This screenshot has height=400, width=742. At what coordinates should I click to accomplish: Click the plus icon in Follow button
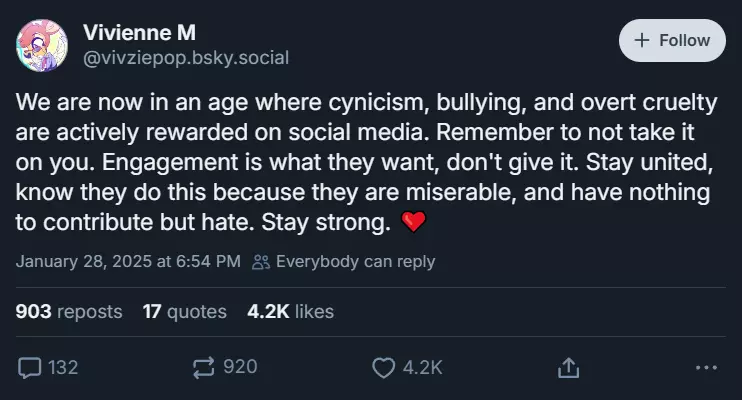[641, 41]
